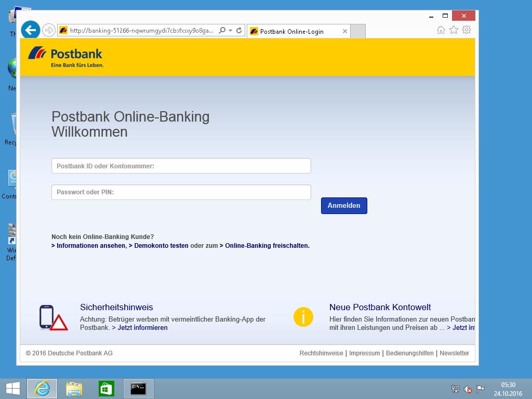Click the Action Center flag icon
532x399 pixels.
(480, 389)
